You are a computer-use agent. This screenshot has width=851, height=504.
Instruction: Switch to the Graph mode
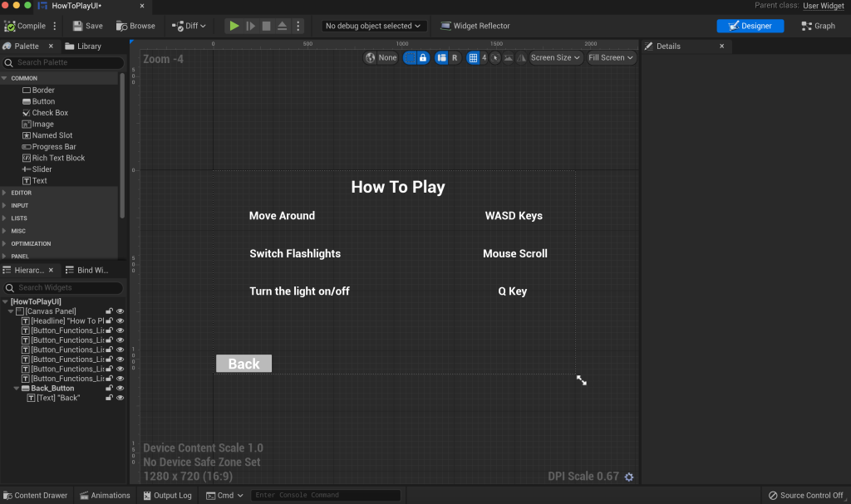(818, 26)
